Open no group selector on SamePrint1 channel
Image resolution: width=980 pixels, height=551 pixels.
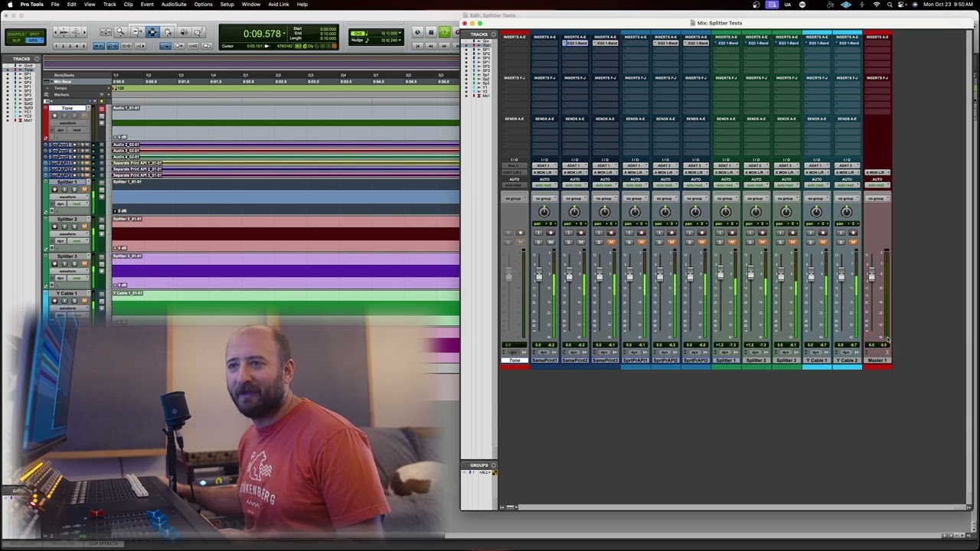(544, 198)
